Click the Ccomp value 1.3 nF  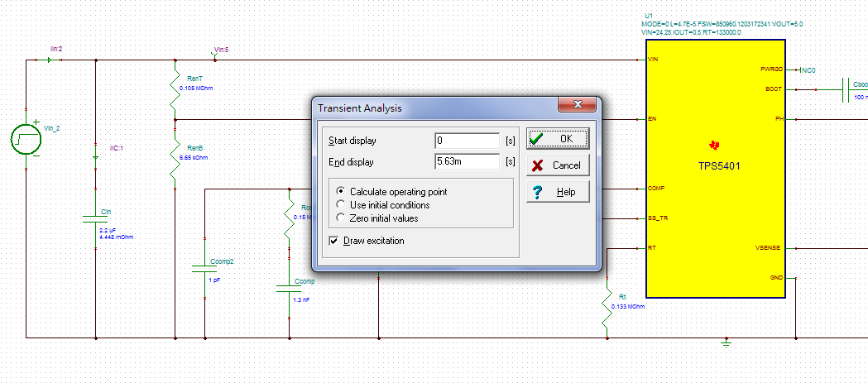pos(302,299)
